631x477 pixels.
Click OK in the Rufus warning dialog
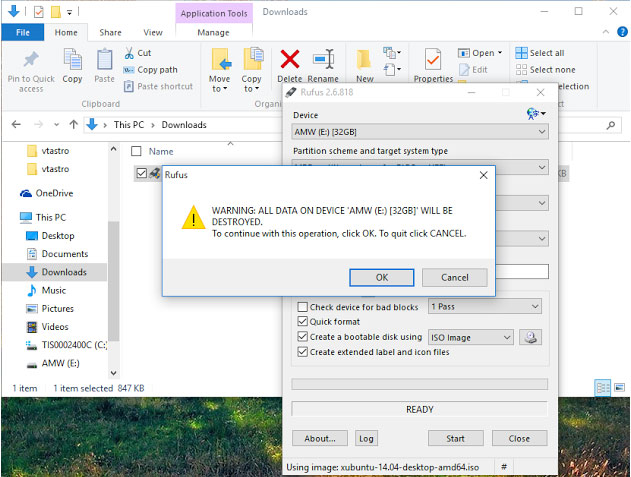click(x=381, y=277)
